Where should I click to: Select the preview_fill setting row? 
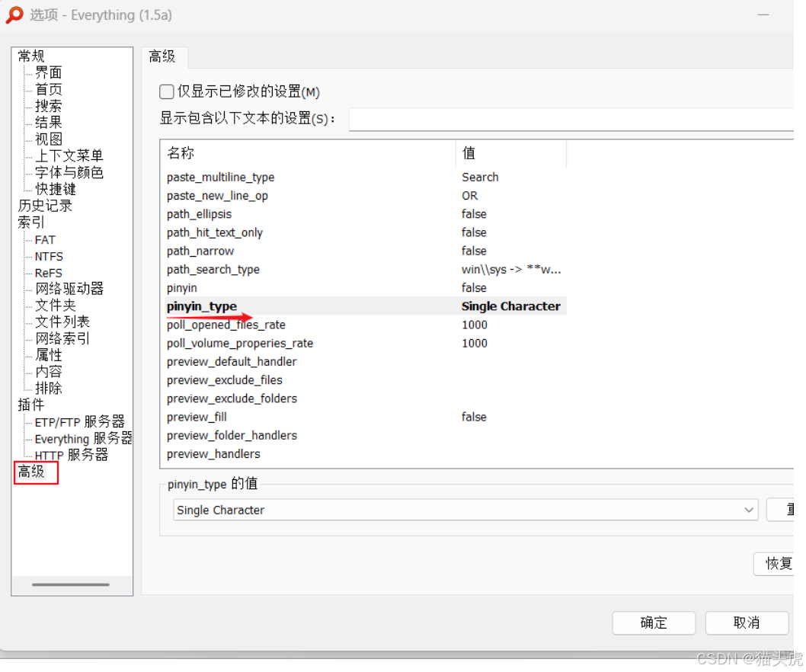(366, 418)
